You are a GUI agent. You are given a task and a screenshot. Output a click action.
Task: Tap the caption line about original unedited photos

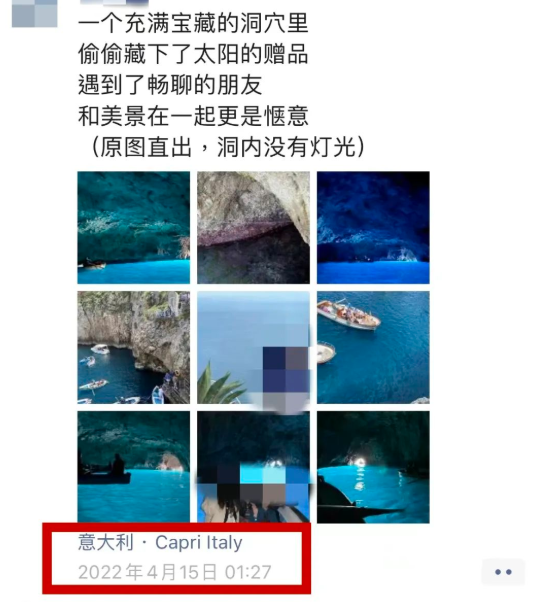point(222,147)
